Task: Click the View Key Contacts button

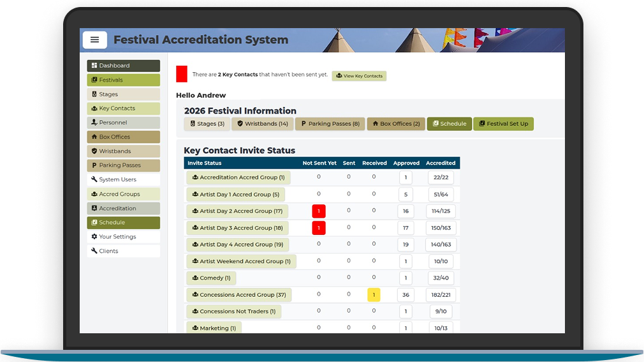Action: tap(359, 76)
